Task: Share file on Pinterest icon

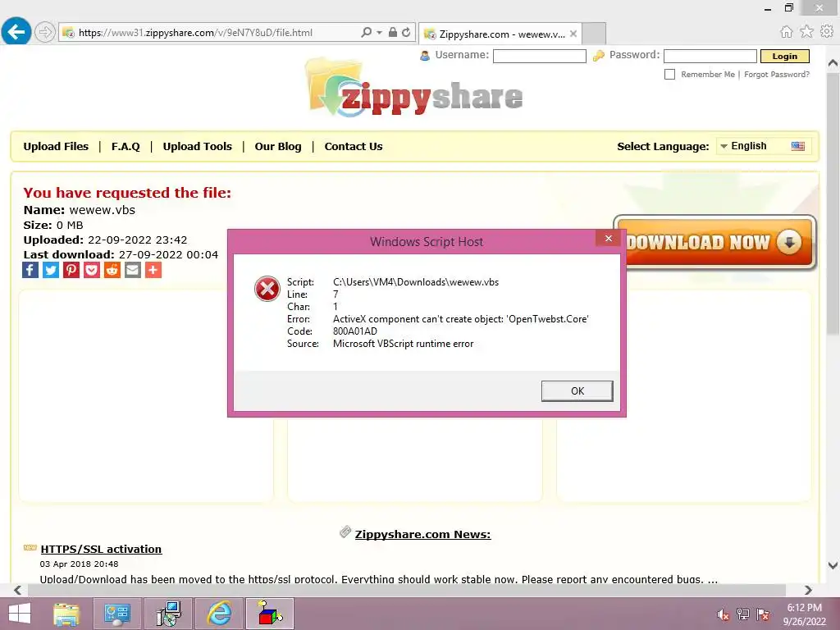Action: click(71, 269)
